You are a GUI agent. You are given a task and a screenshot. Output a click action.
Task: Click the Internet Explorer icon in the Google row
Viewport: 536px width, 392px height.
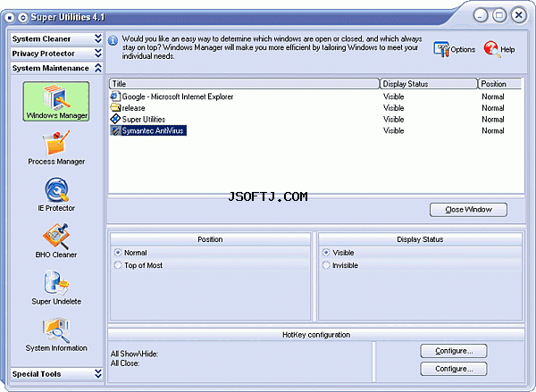tap(115, 96)
